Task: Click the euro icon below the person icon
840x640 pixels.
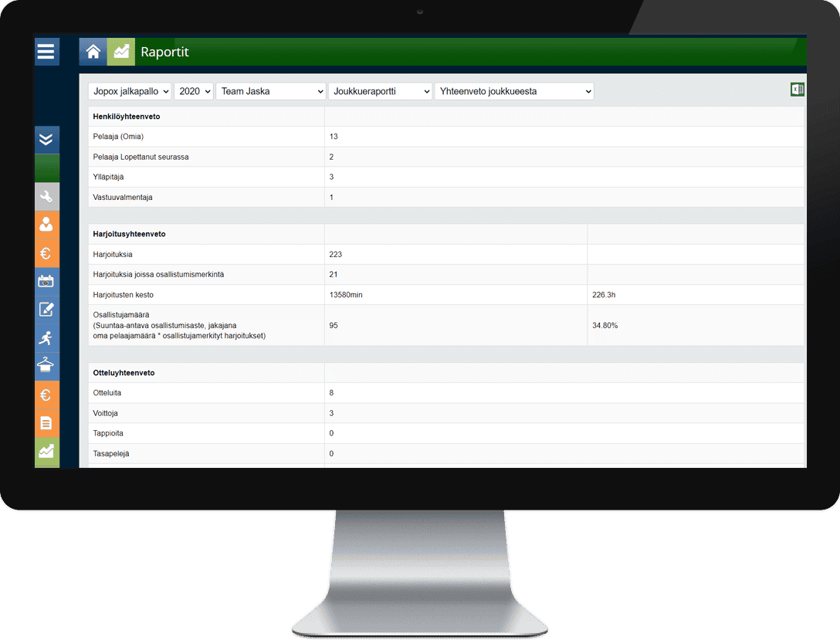Action: pyautogui.click(x=46, y=253)
